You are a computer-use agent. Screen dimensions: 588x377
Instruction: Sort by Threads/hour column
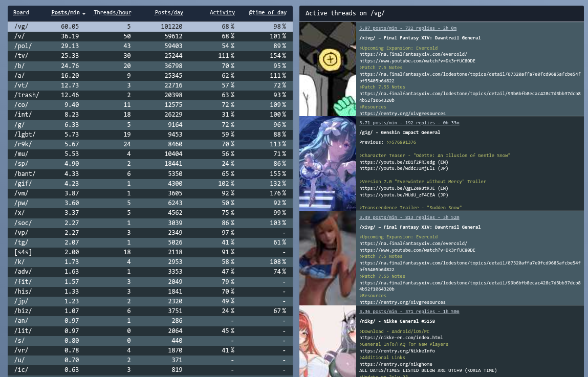point(112,13)
